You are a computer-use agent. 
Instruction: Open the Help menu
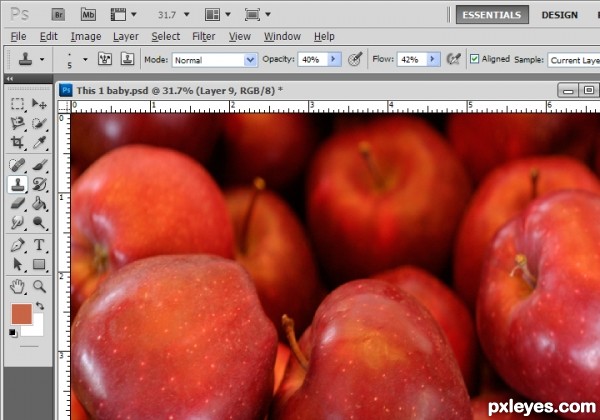324,37
